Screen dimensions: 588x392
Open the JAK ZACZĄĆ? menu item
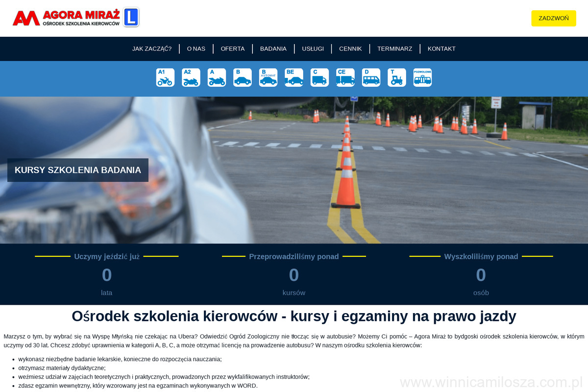(x=152, y=49)
